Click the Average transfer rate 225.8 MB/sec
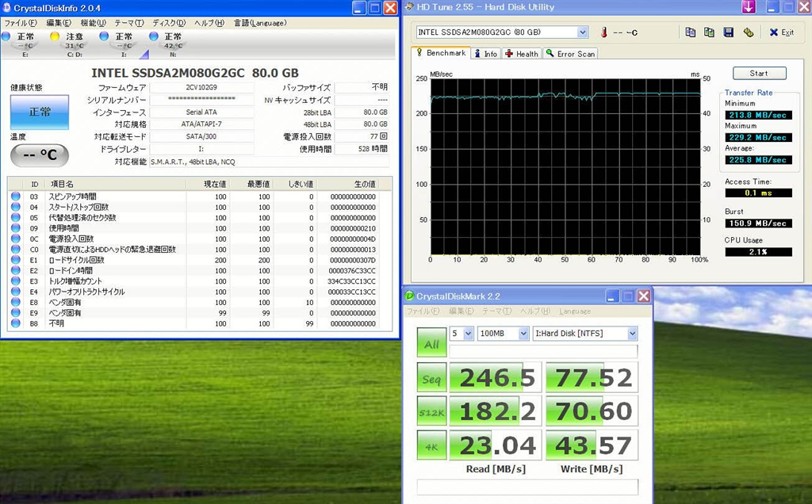This screenshot has height=504, width=812. coord(758,160)
